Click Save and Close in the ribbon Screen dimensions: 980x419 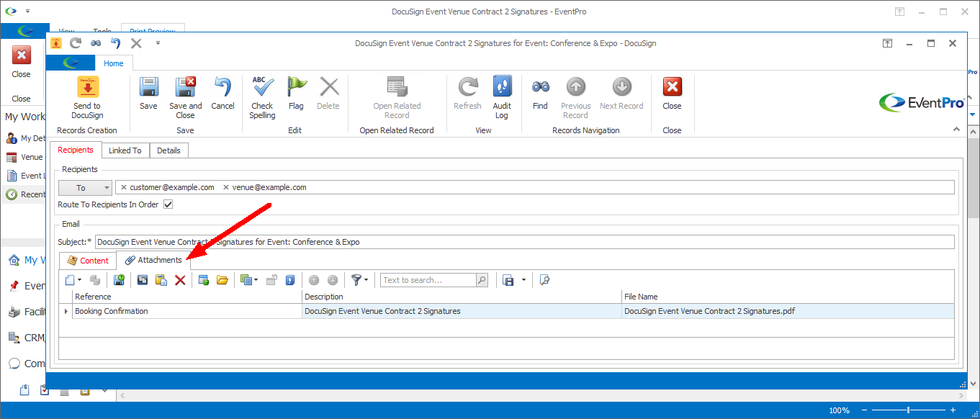point(186,98)
